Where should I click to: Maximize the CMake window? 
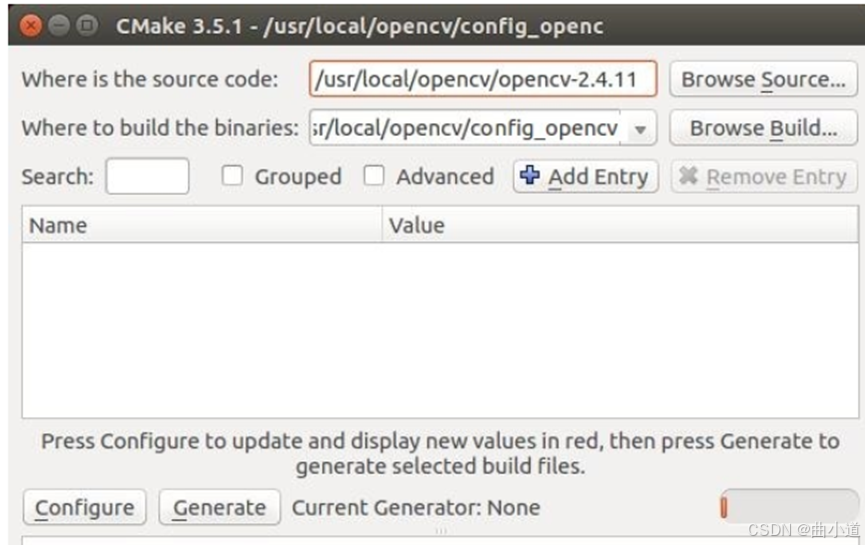(87, 25)
